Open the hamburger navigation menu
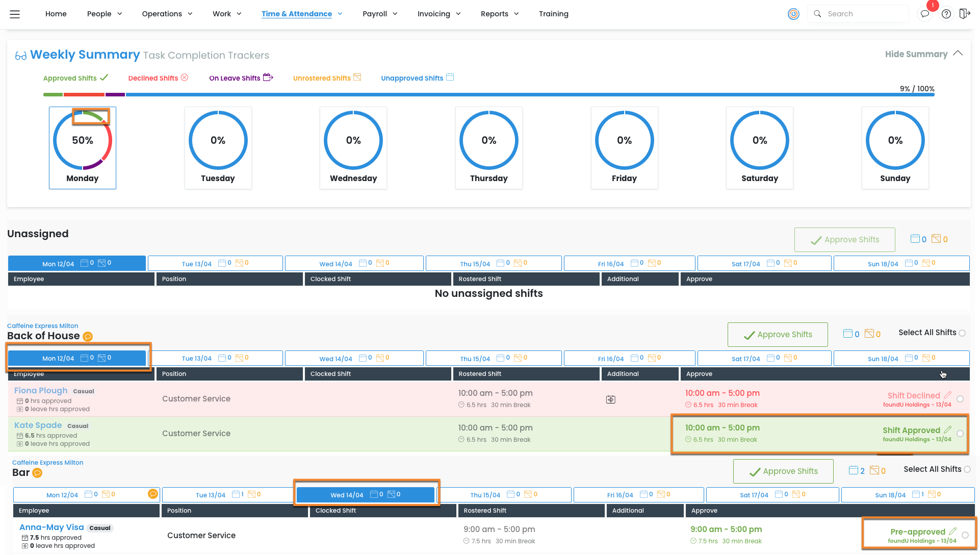 tap(15, 14)
